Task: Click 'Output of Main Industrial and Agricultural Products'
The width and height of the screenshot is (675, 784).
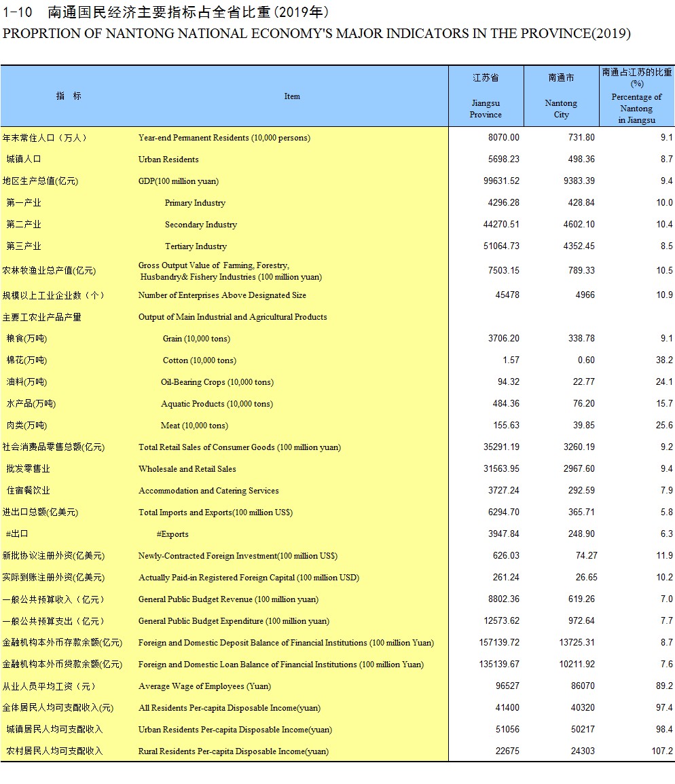Action: pyautogui.click(x=232, y=317)
